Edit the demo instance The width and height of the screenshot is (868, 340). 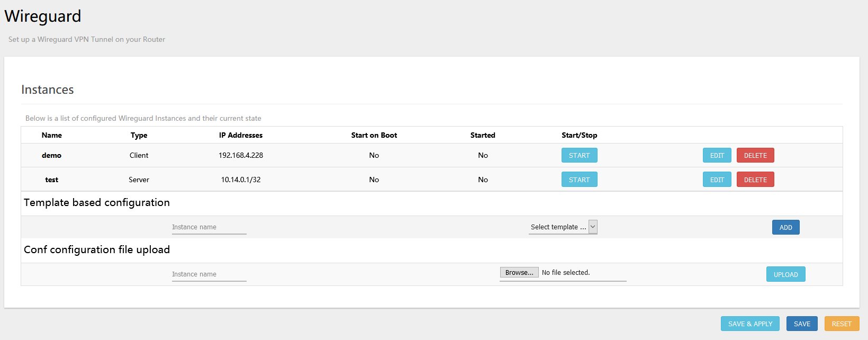coord(717,155)
